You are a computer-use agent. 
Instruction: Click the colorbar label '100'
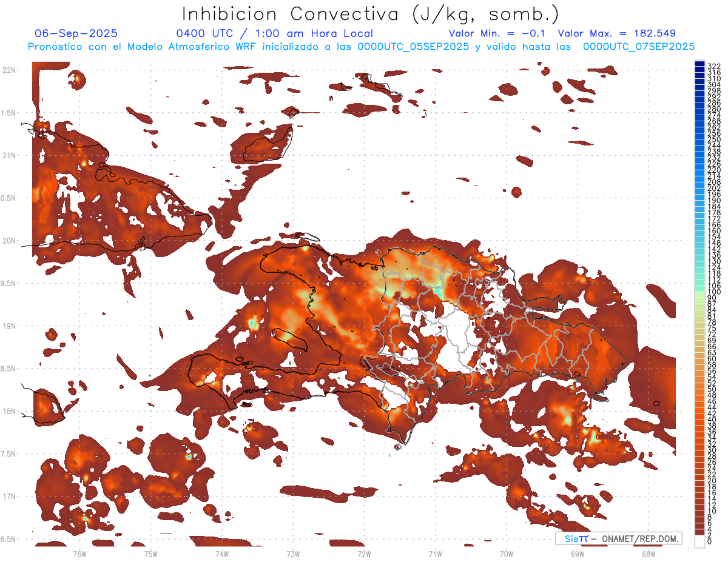pyautogui.click(x=713, y=292)
